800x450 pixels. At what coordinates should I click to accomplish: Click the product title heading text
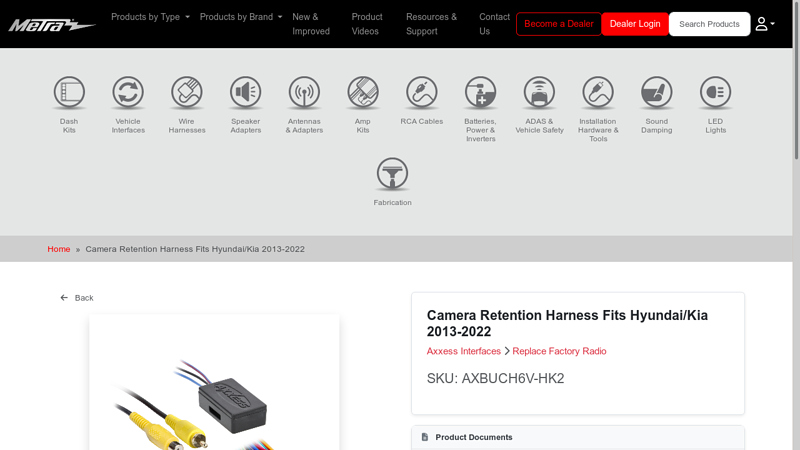[567, 323]
